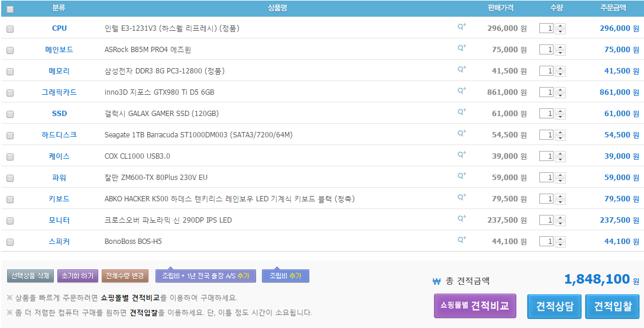Click the 스피커 category link
Viewport: 644px width, 328px height.
[x=59, y=242]
